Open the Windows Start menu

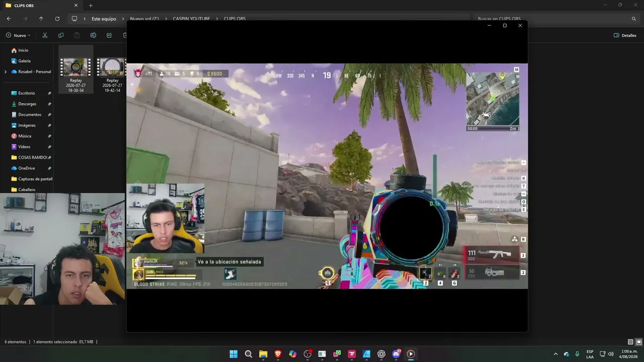(x=233, y=354)
